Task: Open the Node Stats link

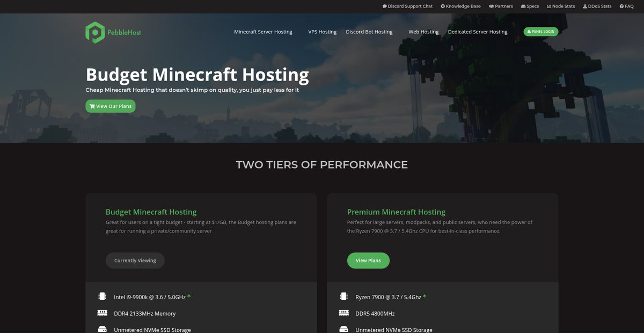Action: coord(561,6)
